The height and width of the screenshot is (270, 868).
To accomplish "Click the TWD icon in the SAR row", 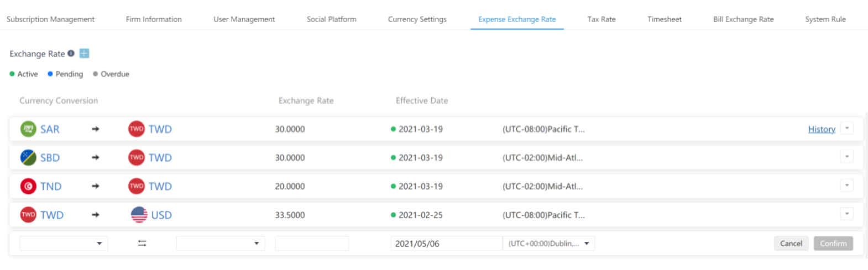I will [137, 129].
